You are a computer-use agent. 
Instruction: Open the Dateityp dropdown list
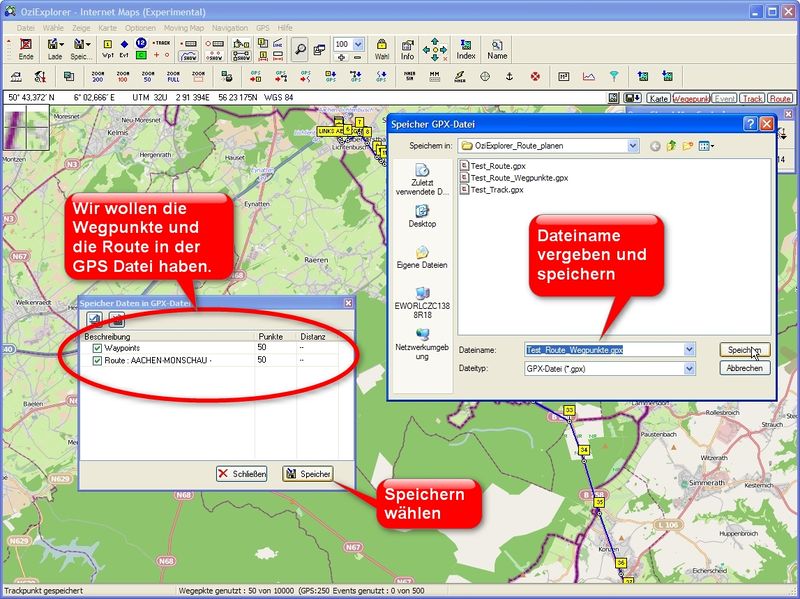689,368
